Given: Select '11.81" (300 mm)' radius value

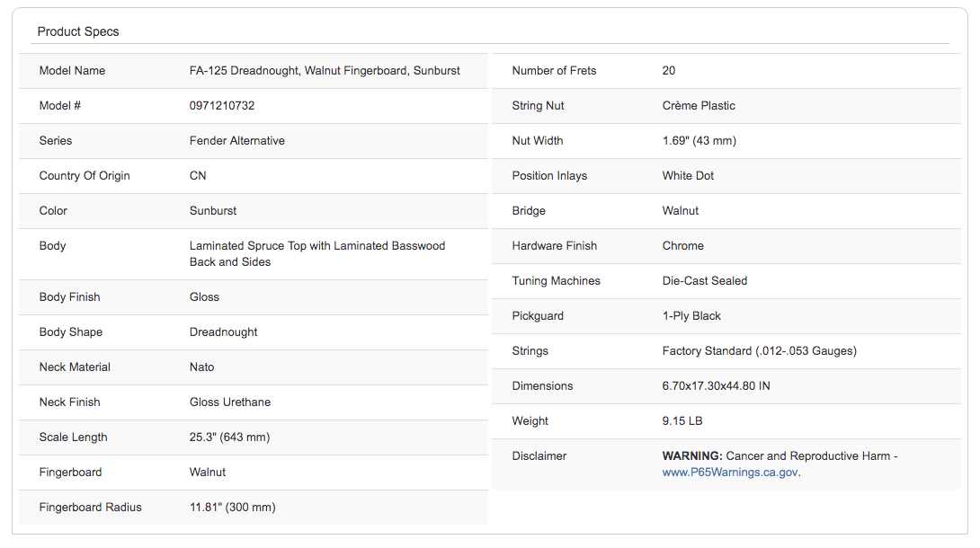Looking at the screenshot, I should tap(233, 507).
